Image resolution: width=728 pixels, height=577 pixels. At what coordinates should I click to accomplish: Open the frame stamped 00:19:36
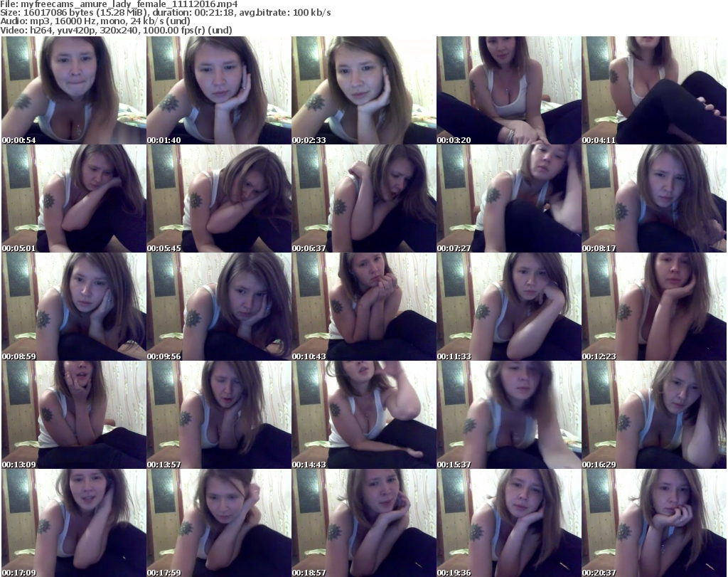coord(508,523)
